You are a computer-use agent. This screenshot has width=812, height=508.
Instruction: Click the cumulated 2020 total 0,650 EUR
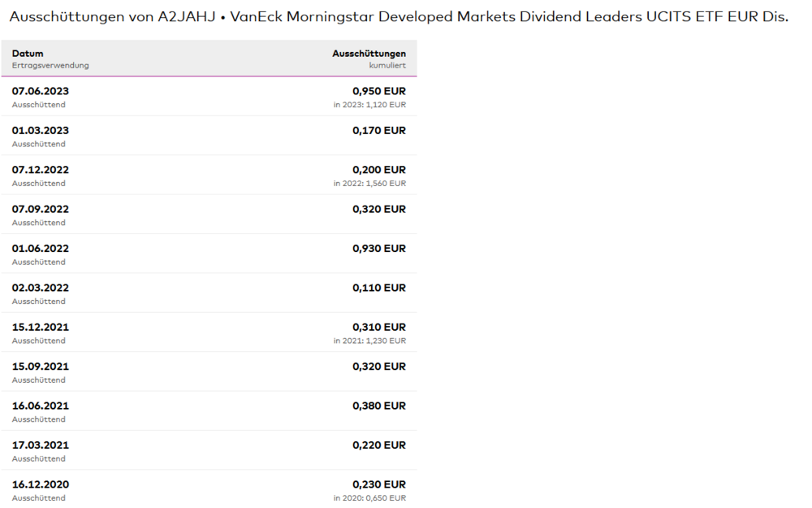[369, 497]
